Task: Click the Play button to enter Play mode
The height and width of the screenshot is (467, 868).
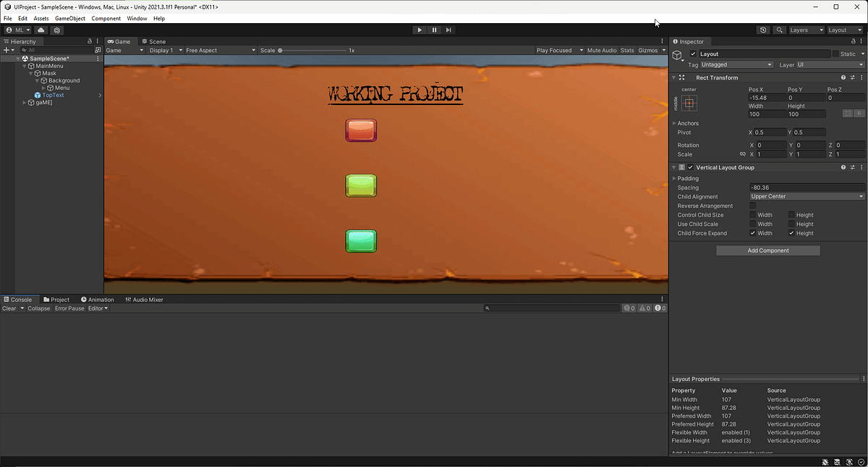Action: 420,30
